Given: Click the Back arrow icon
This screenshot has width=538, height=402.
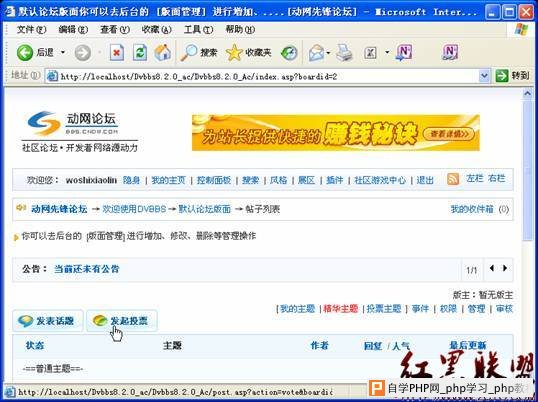Looking at the screenshot, I should pyautogui.click(x=25, y=53).
